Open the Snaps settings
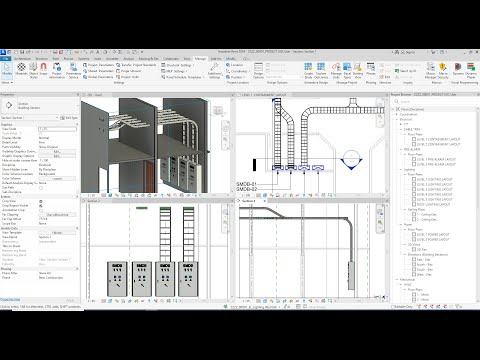Viewport: 480px width, 360px height. (44, 70)
